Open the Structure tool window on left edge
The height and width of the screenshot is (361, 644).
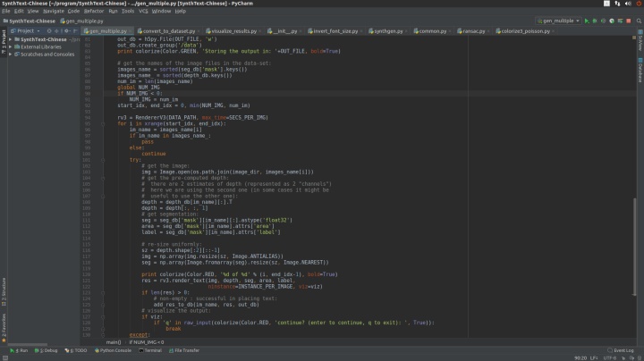(x=4, y=292)
